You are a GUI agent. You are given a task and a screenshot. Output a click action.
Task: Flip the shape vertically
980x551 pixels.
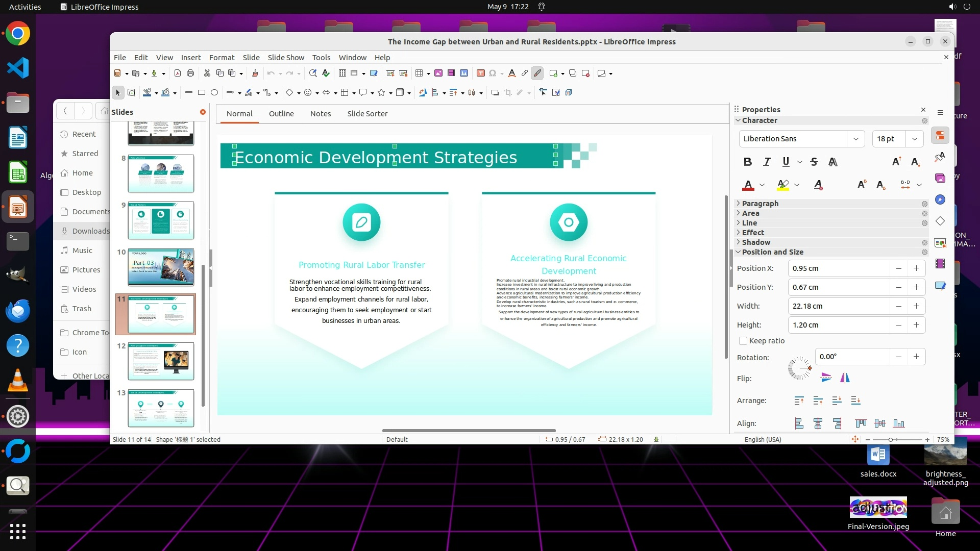826,378
